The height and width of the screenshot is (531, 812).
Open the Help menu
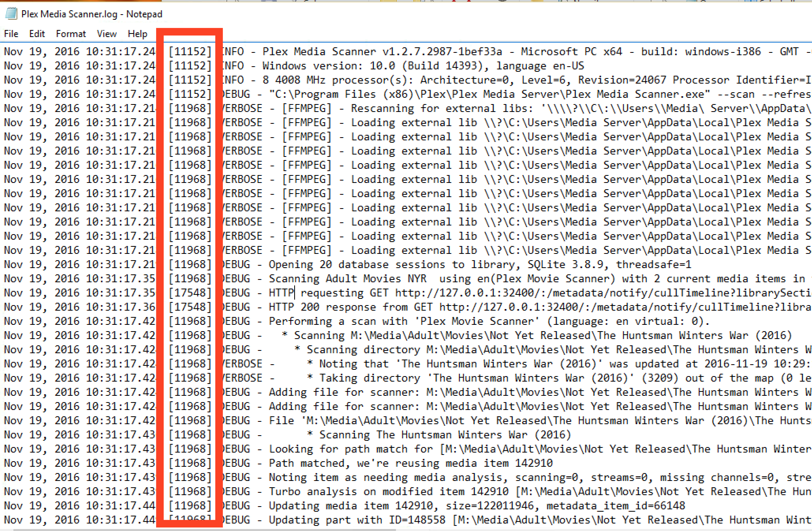point(137,34)
